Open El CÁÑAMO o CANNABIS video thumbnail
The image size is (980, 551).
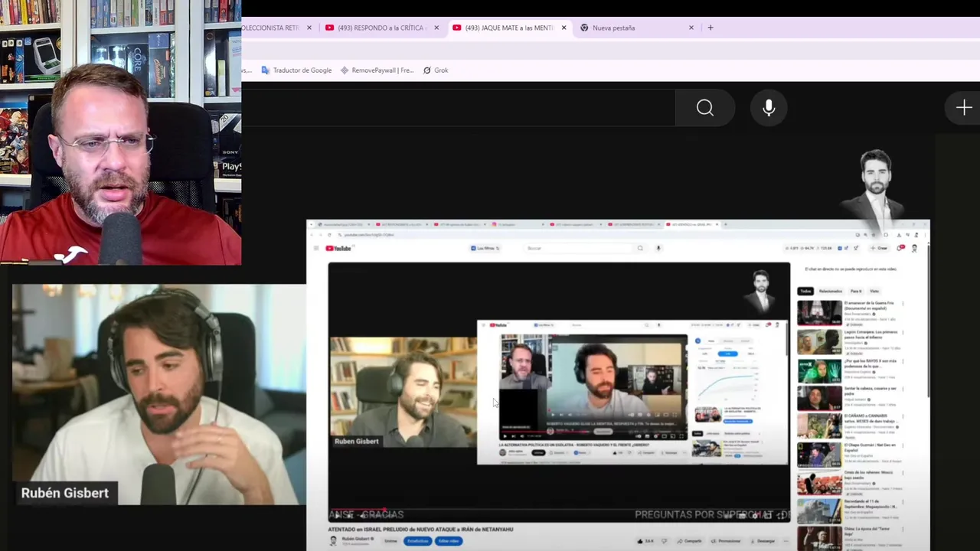pos(819,426)
